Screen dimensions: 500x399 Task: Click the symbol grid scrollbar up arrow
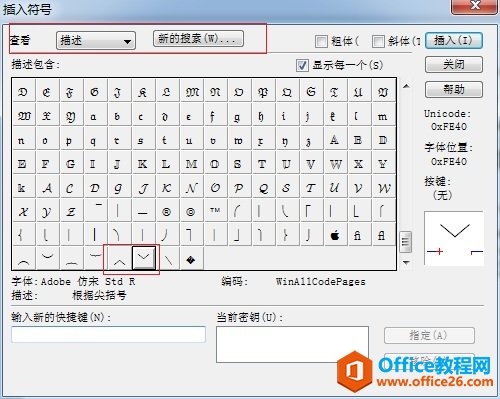click(x=406, y=86)
